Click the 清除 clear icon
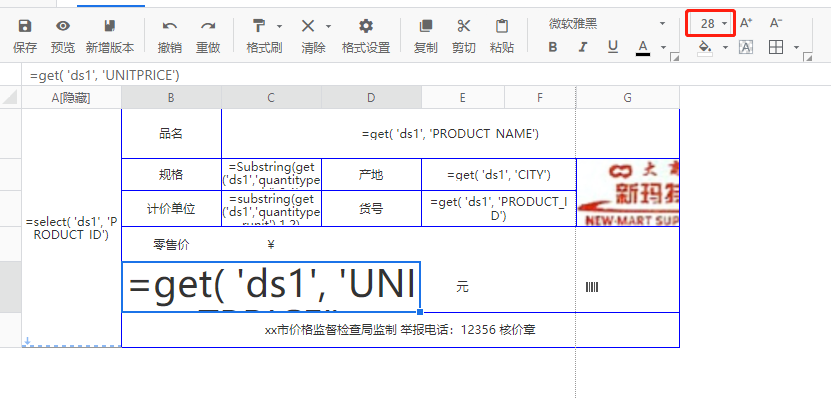 tap(308, 25)
